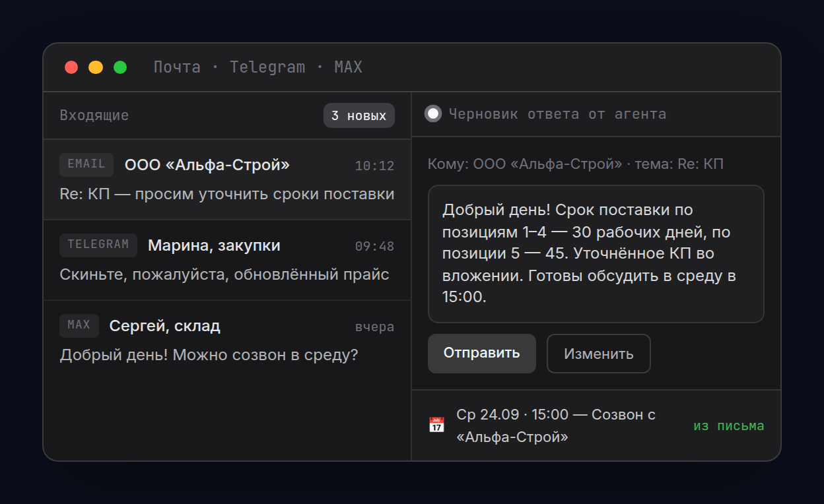Click the EMAIL badge on the Альфа-Строй message

86,164
